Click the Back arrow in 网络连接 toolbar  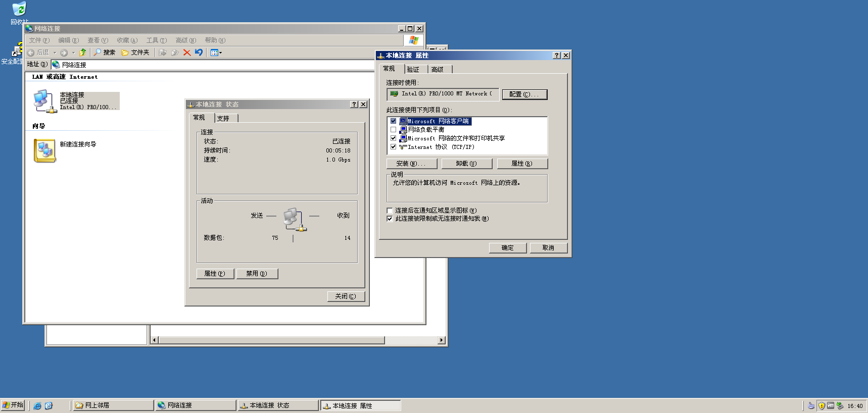pos(31,53)
